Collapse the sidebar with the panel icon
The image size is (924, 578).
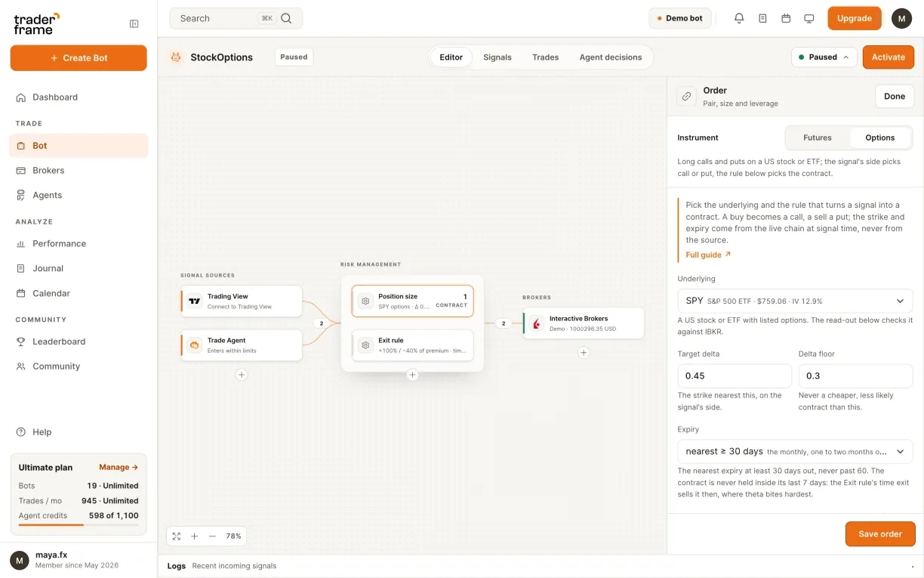134,23
